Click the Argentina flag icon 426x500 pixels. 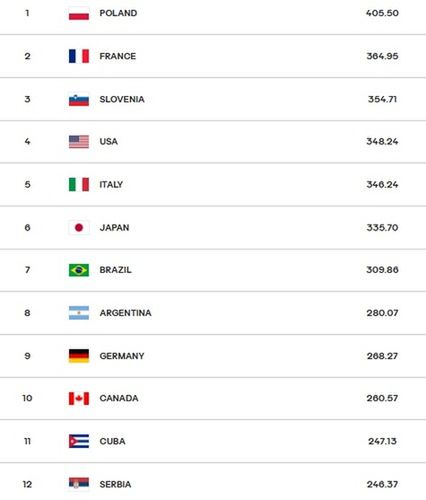[x=79, y=313]
